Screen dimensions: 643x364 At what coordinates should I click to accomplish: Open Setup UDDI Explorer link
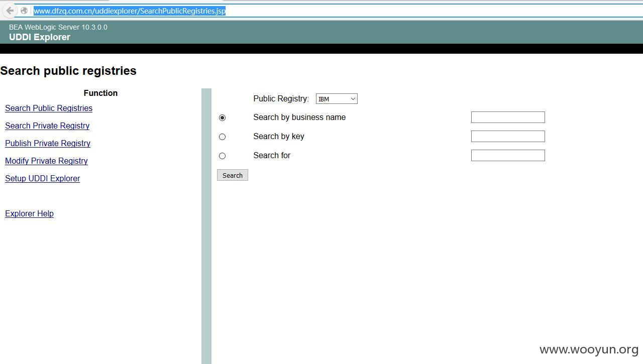coord(42,178)
